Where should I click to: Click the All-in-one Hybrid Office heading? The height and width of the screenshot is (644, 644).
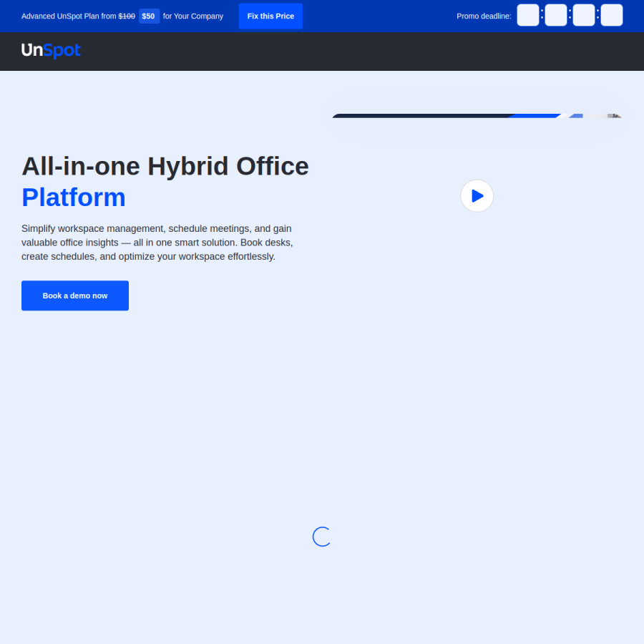coord(165,166)
